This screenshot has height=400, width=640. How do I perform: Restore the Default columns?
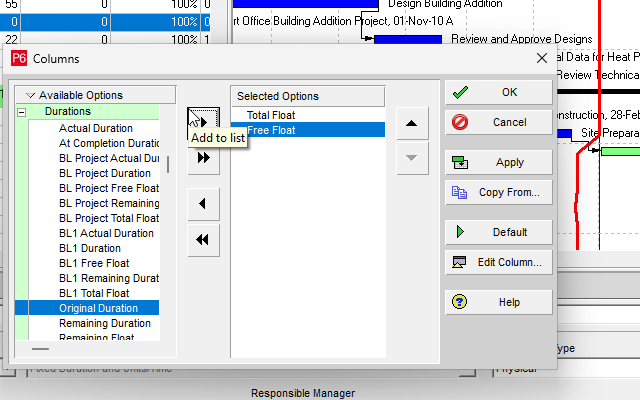498,232
